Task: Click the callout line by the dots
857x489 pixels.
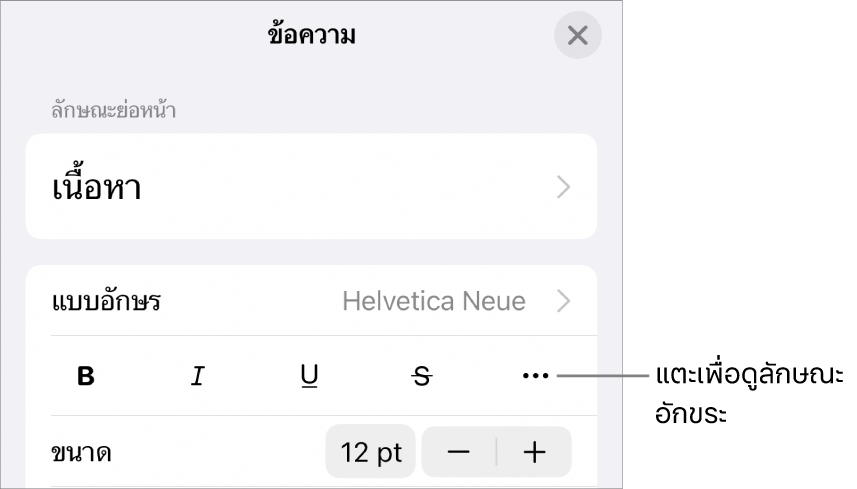Action: tap(602, 376)
